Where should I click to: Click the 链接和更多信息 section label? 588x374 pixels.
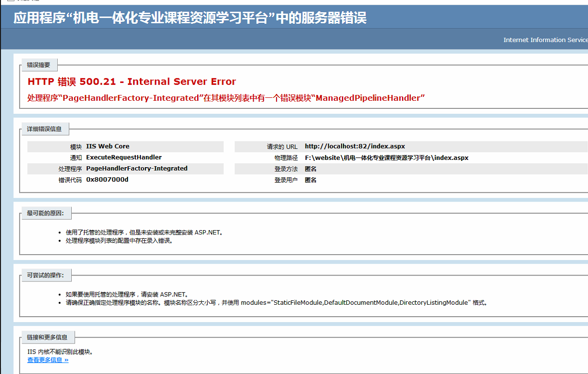(x=47, y=337)
